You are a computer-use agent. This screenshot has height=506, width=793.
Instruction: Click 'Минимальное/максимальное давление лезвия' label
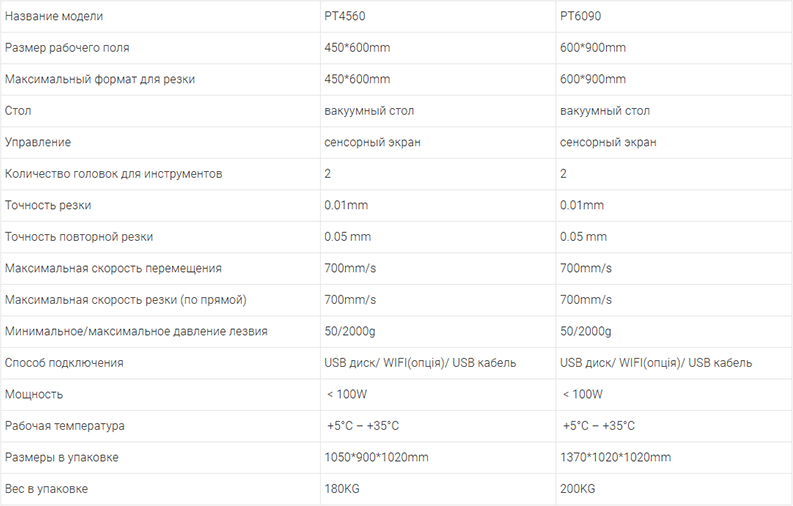[136, 332]
